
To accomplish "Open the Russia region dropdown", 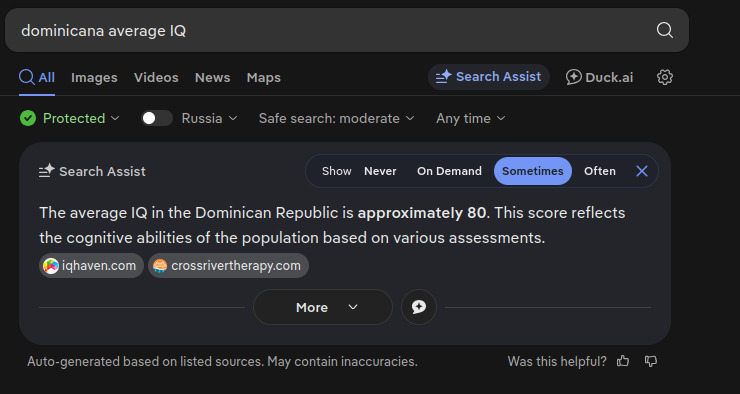I will point(210,118).
